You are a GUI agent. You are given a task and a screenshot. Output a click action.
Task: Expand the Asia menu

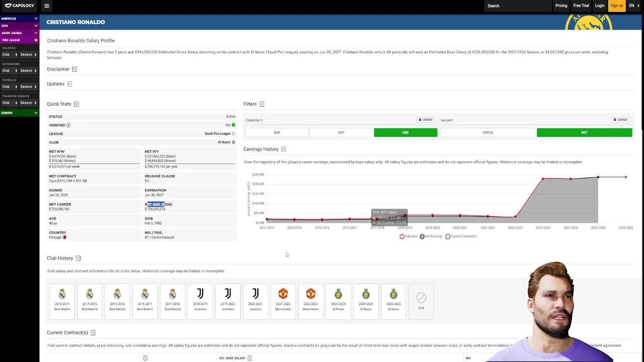tap(19, 26)
